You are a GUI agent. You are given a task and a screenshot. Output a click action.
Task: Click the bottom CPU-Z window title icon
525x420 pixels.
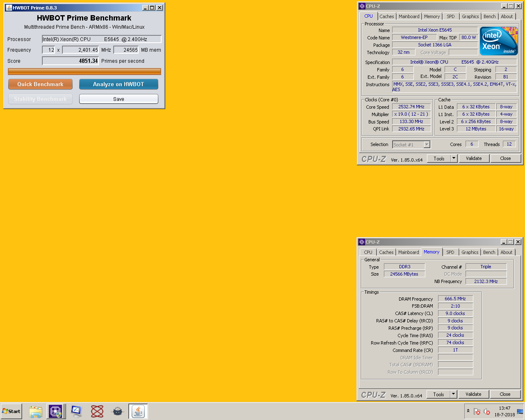click(361, 242)
